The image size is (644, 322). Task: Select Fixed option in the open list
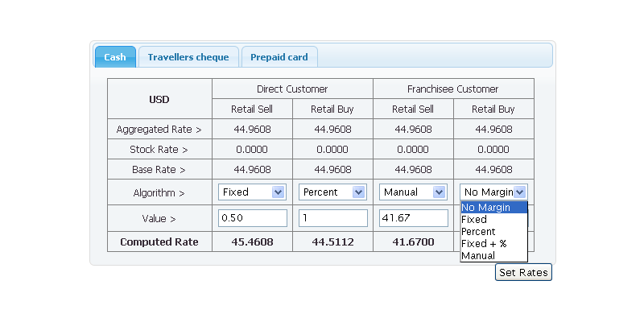[x=493, y=219]
